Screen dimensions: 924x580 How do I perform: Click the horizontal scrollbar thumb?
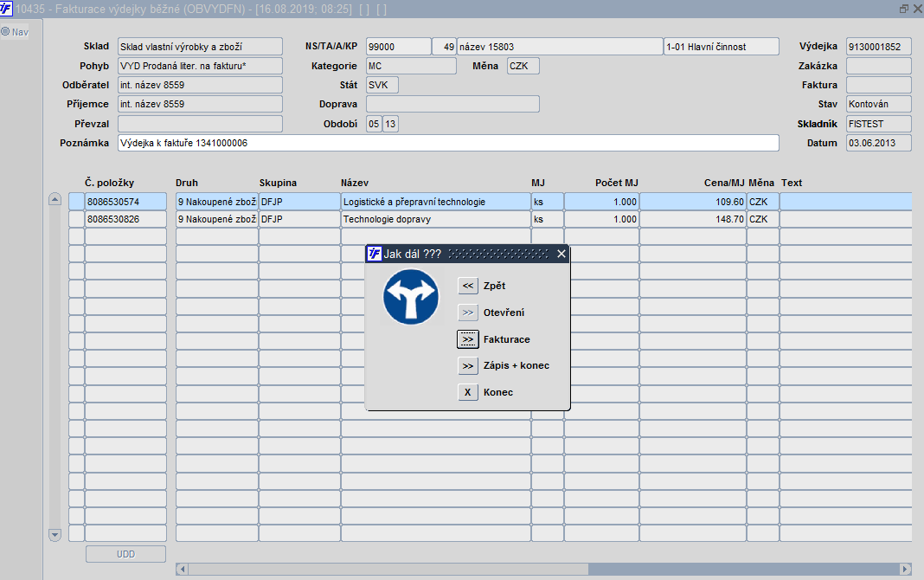tap(388, 569)
